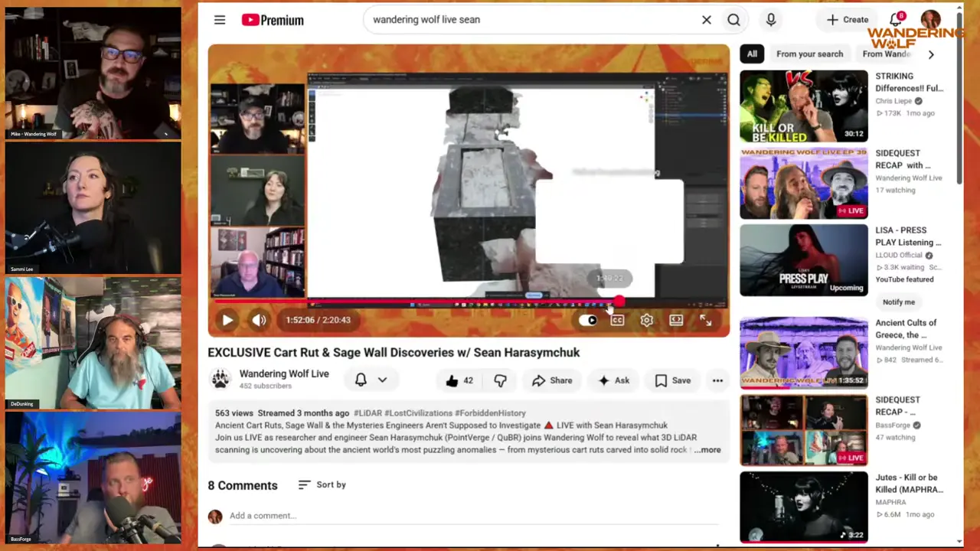Open the LISA Press Play livestream thumbnail

804,260
